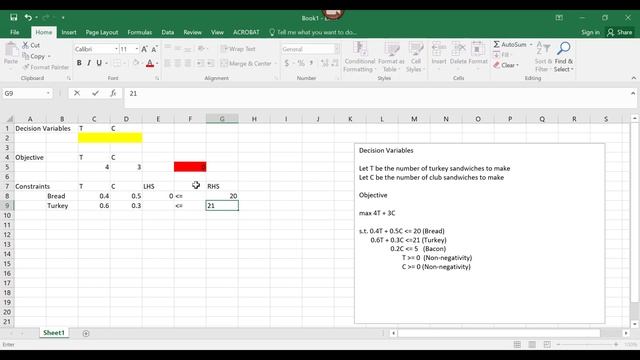Select the yellow decision variables cell

tap(110, 138)
